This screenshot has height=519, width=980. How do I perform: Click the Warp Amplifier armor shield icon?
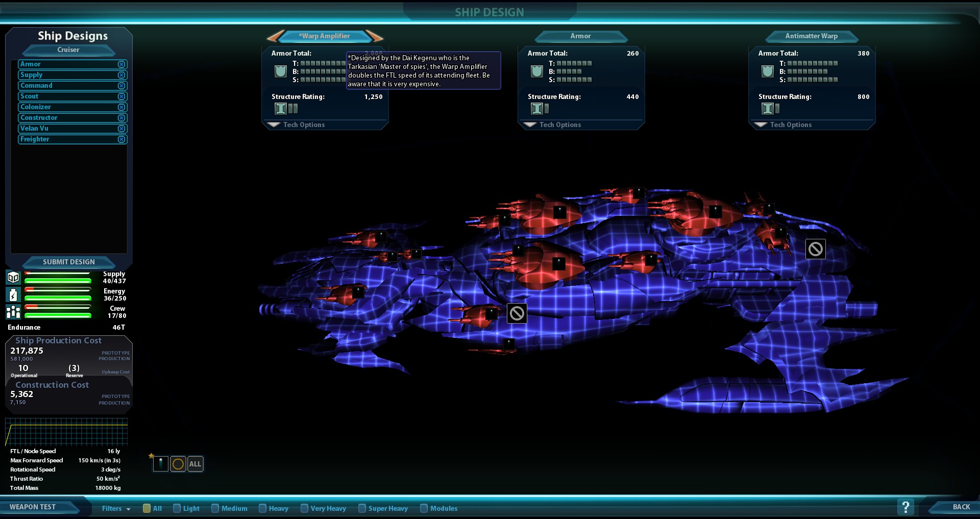(x=281, y=71)
